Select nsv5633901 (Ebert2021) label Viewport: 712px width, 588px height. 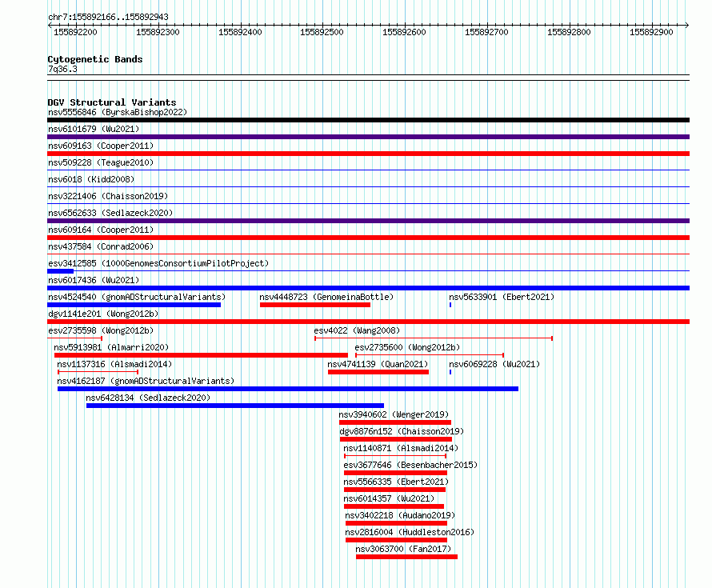(x=502, y=297)
